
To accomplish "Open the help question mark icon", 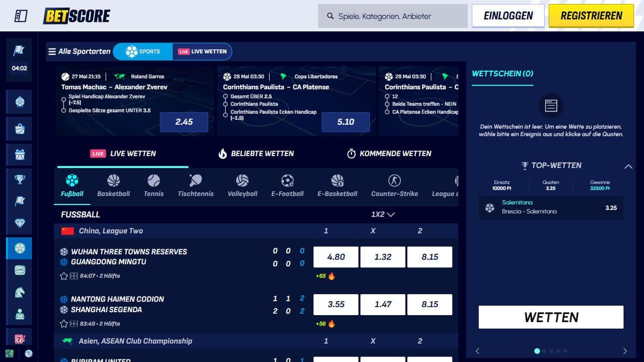I will pyautogui.click(x=28, y=354).
